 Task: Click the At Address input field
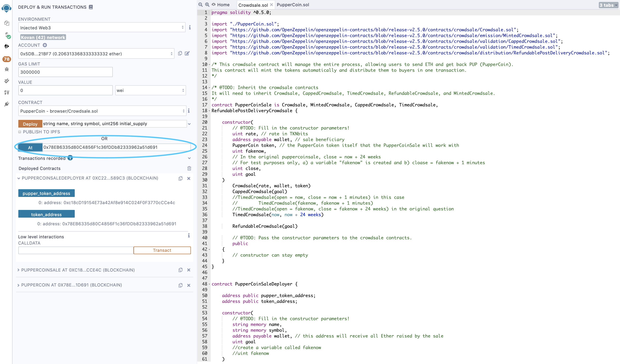117,147
